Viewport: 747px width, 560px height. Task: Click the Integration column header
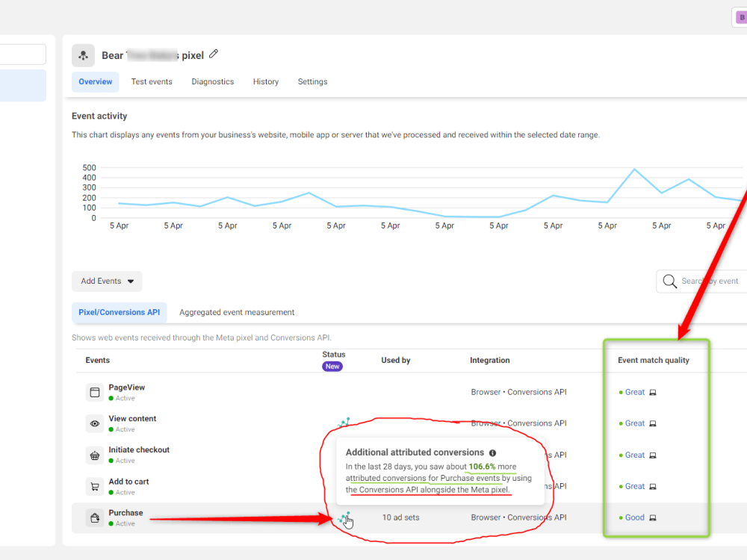(490, 361)
